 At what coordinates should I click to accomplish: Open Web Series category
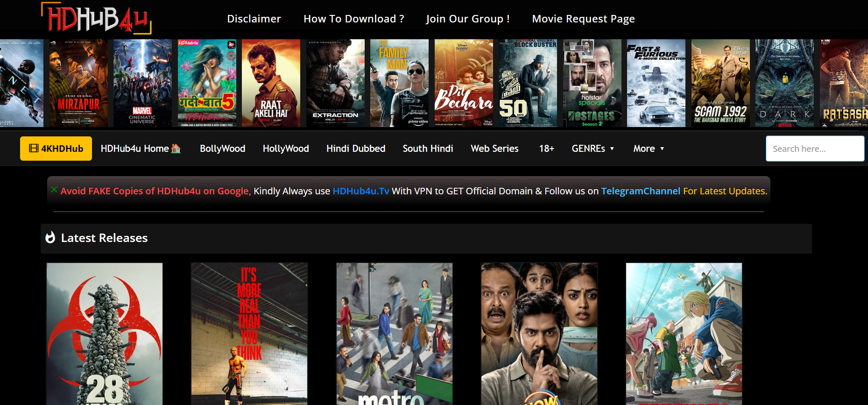click(494, 149)
